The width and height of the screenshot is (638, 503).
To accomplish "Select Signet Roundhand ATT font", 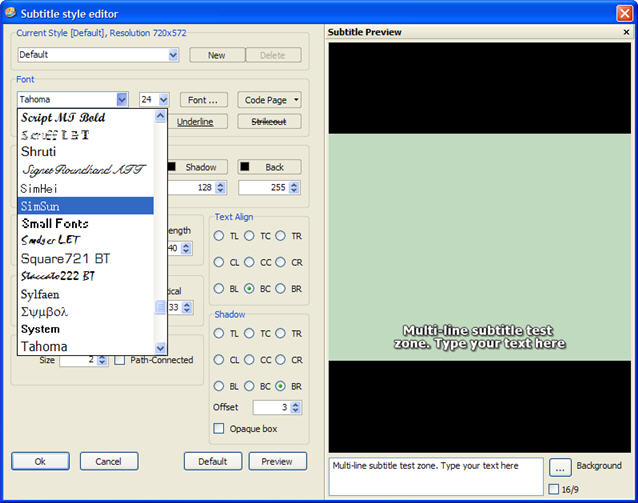I will pyautogui.click(x=86, y=170).
